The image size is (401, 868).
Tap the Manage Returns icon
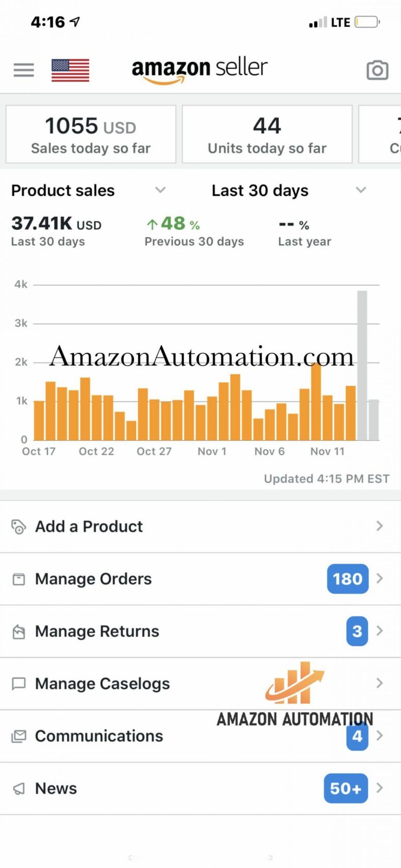tap(19, 631)
